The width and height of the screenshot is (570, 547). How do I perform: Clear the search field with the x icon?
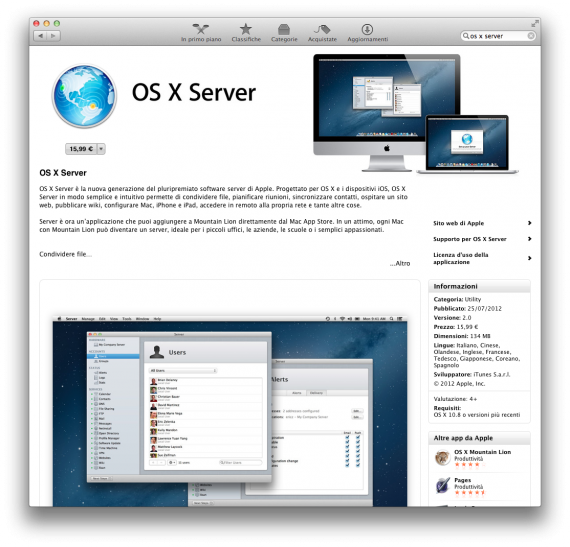(x=531, y=36)
